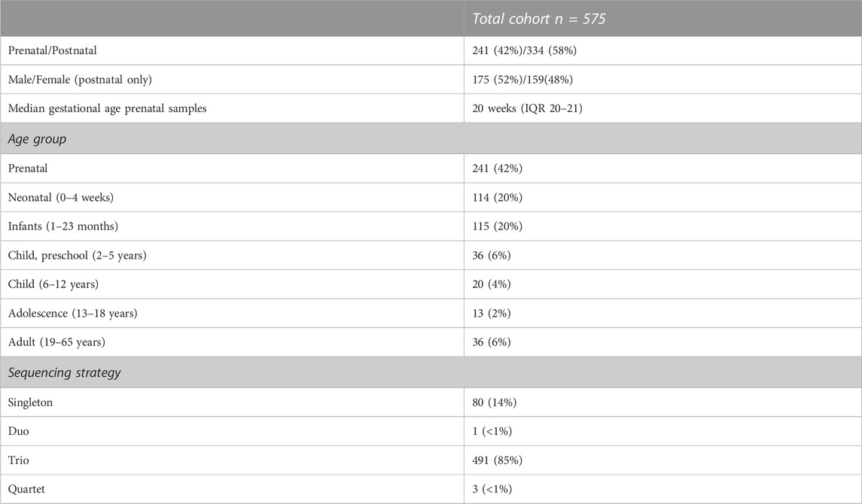
Task: Click the 'Total cohort n = 575' header
Action: pyautogui.click(x=539, y=19)
